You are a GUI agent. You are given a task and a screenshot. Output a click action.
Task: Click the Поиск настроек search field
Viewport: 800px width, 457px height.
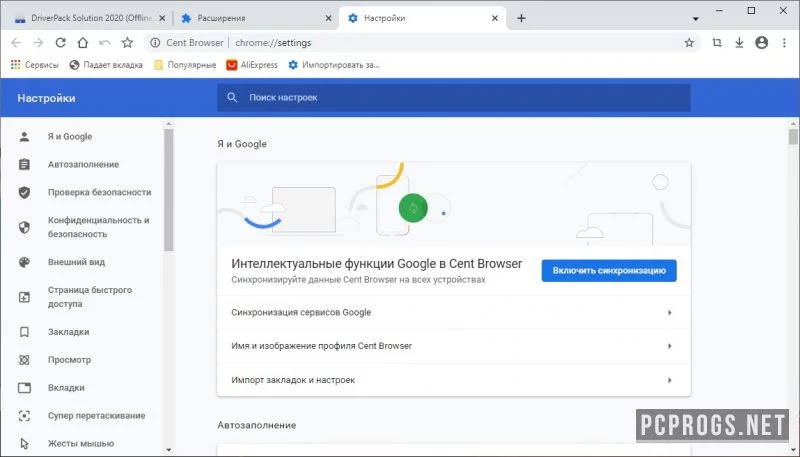pos(454,97)
